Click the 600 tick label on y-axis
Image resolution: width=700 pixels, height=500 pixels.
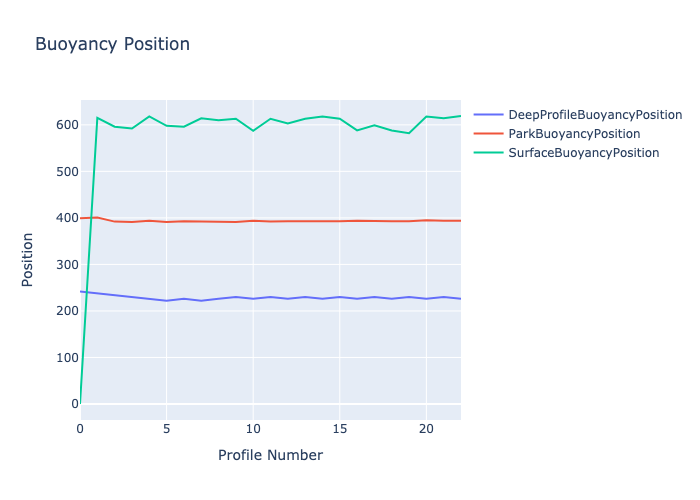tap(68, 125)
